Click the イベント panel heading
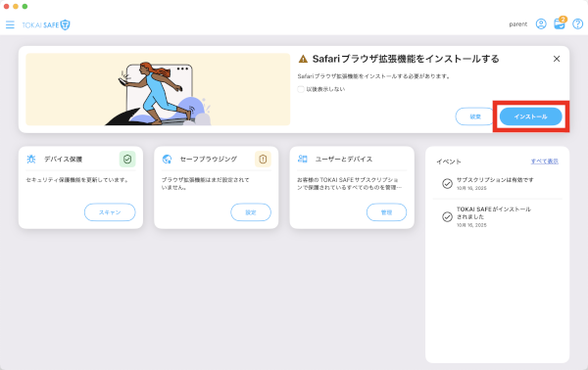 tap(449, 162)
